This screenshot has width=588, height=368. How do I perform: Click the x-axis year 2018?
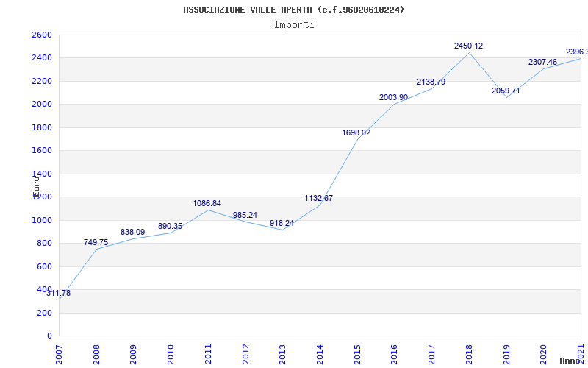tap(469, 354)
